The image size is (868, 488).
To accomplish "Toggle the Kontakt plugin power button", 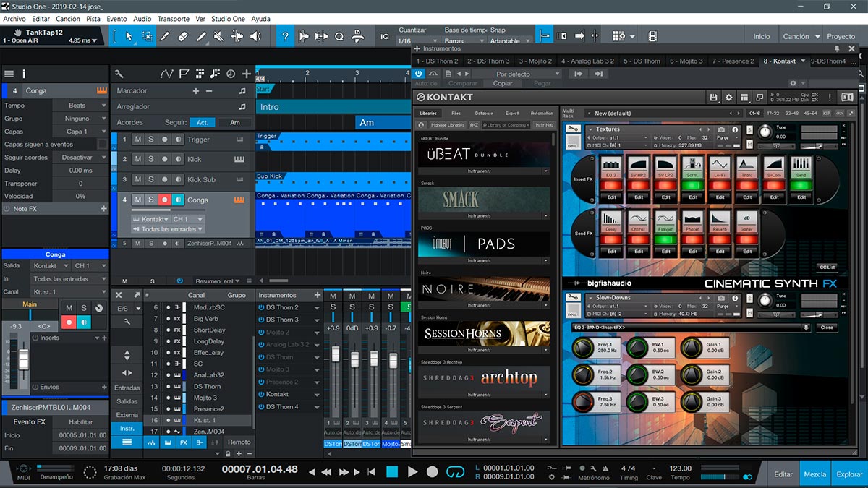I will [x=419, y=74].
